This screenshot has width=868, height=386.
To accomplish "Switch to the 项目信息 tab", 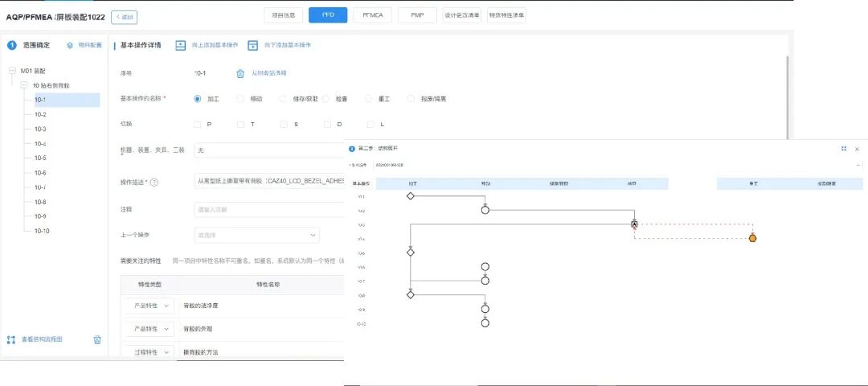I will 284,15.
